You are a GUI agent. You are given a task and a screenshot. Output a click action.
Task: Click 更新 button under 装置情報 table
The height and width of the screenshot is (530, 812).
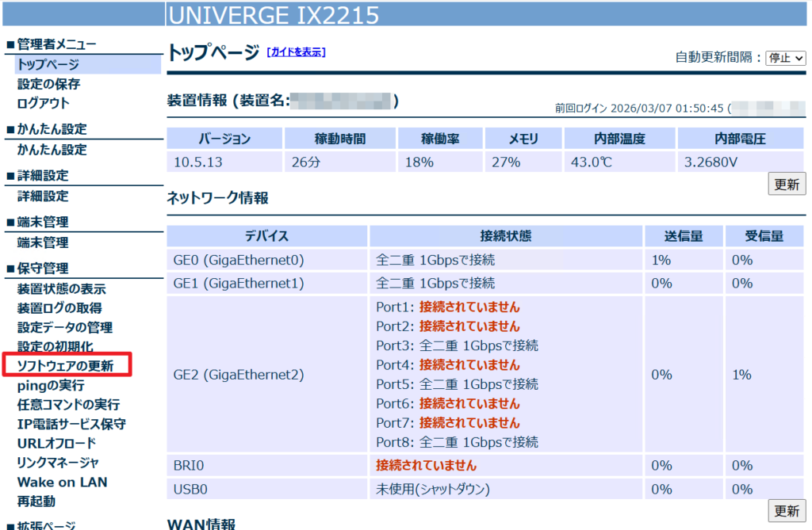click(x=787, y=184)
